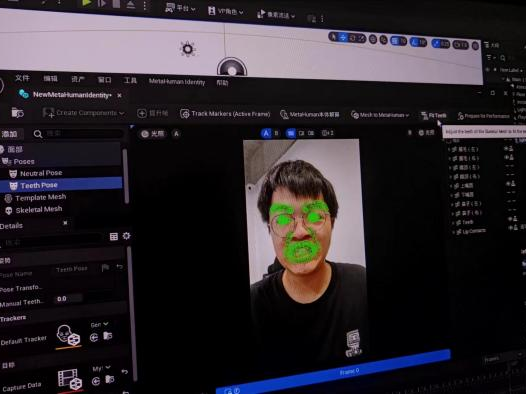Browse to the Capture Data asset folder icon
The image size is (526, 394).
[x=109, y=379]
